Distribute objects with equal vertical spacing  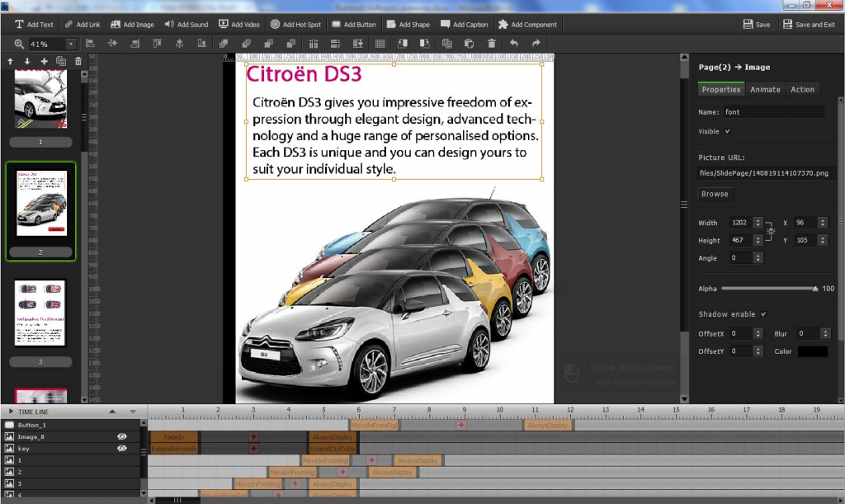[x=335, y=44]
